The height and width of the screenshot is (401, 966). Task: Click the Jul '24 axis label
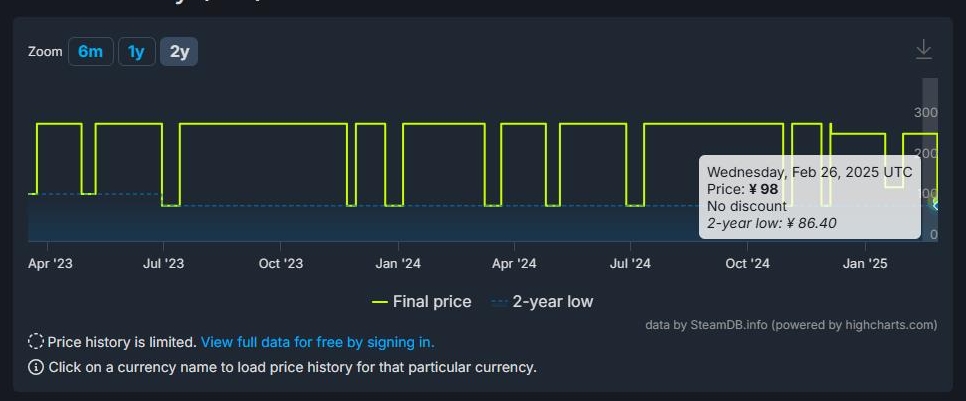[x=630, y=264]
